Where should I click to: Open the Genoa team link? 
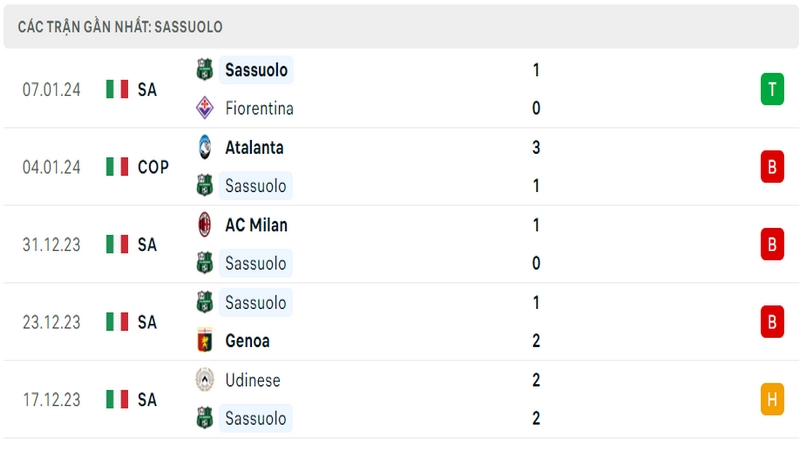[x=247, y=341]
